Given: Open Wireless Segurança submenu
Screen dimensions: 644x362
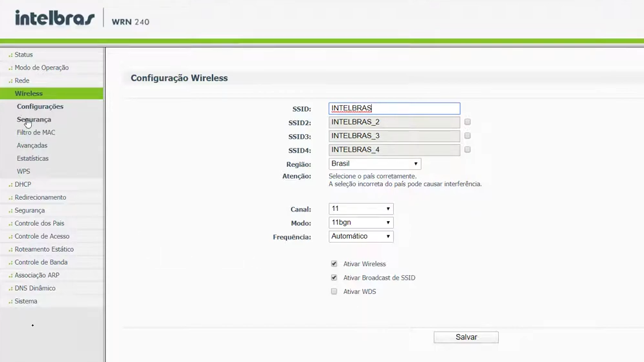Looking at the screenshot, I should (34, 120).
